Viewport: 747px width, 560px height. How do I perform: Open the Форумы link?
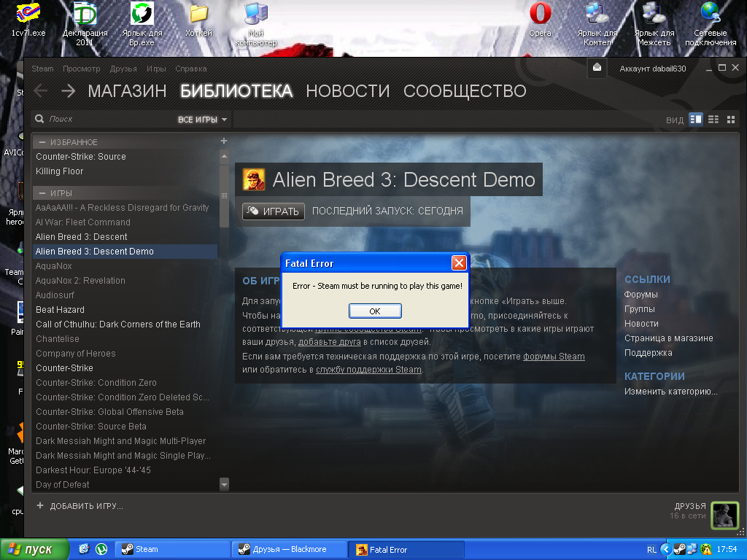coord(640,295)
